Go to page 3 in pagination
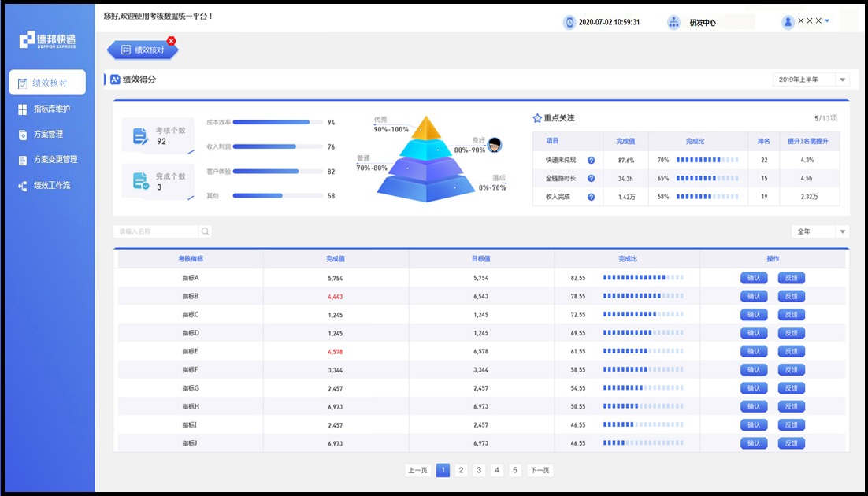 [479, 470]
